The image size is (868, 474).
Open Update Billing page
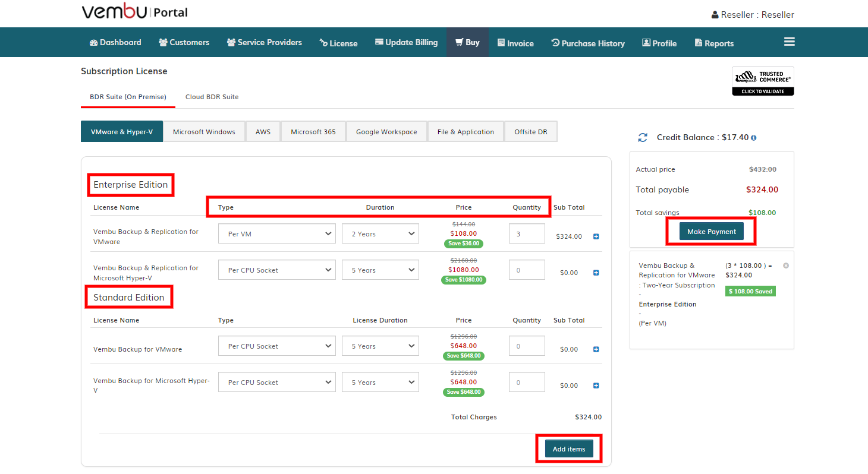tap(406, 42)
